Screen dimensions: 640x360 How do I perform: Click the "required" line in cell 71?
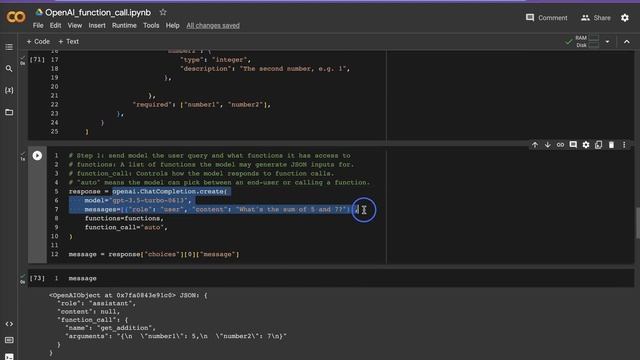pos(202,105)
